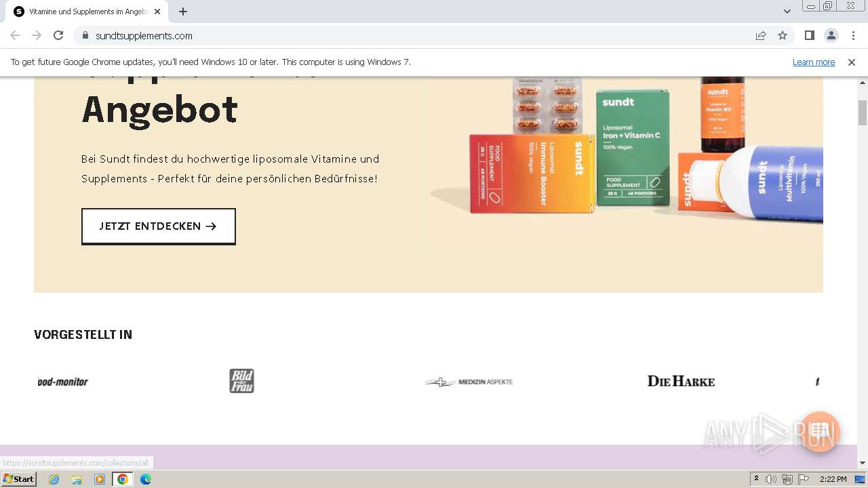Open the Learn more link
The width and height of the screenshot is (868, 488).
[814, 62]
